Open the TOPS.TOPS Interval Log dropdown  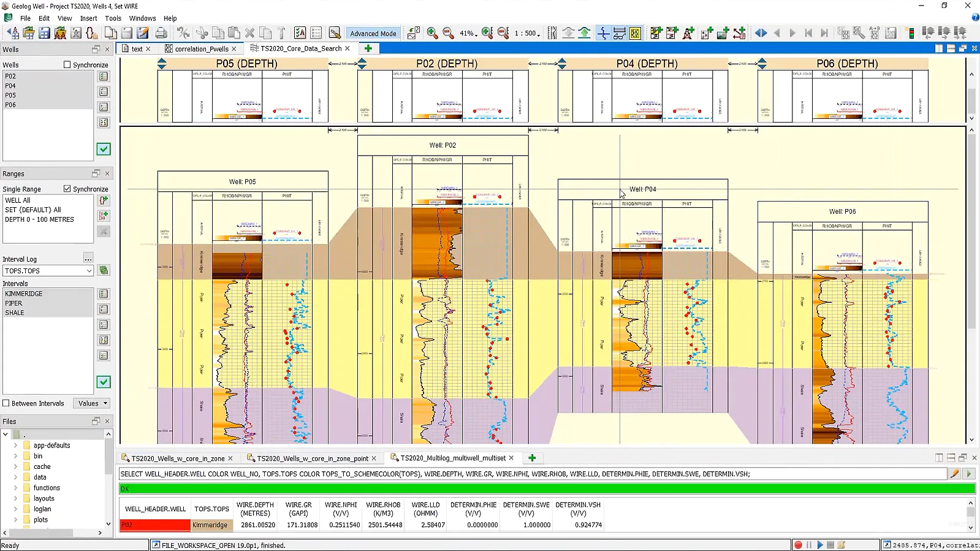coord(89,271)
